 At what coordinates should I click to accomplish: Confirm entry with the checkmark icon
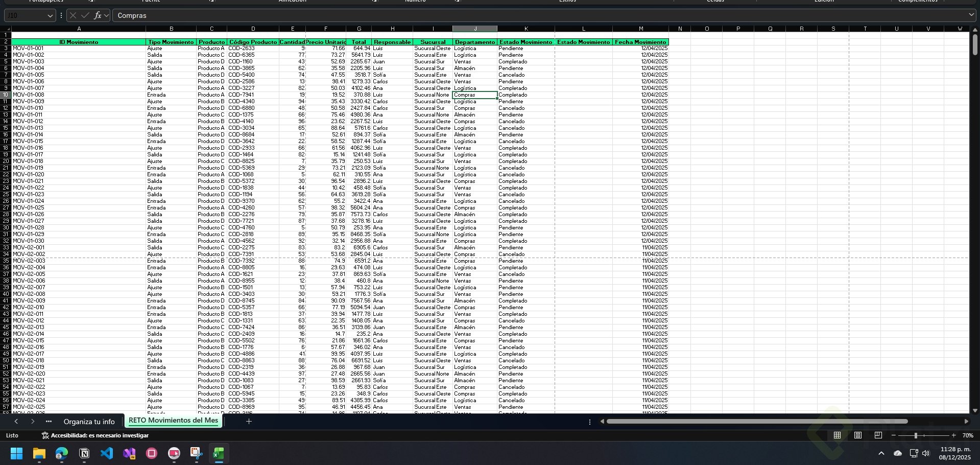85,15
